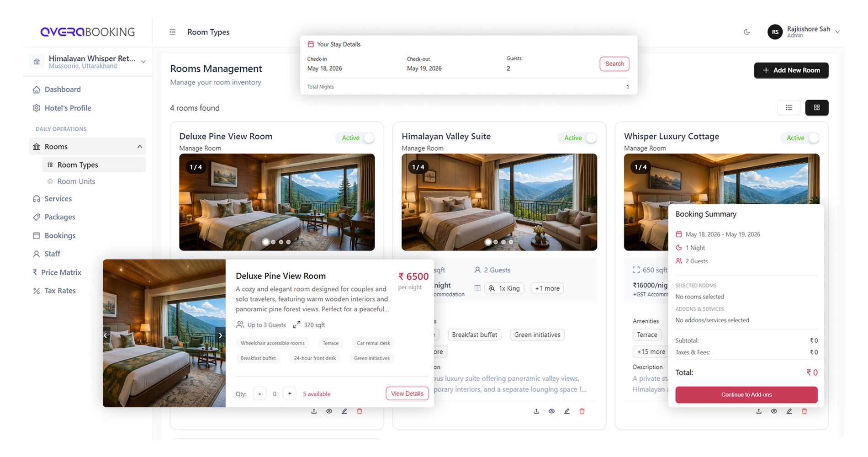Toggle dark mode with the moon icon
868x457 pixels.
pyautogui.click(x=747, y=32)
